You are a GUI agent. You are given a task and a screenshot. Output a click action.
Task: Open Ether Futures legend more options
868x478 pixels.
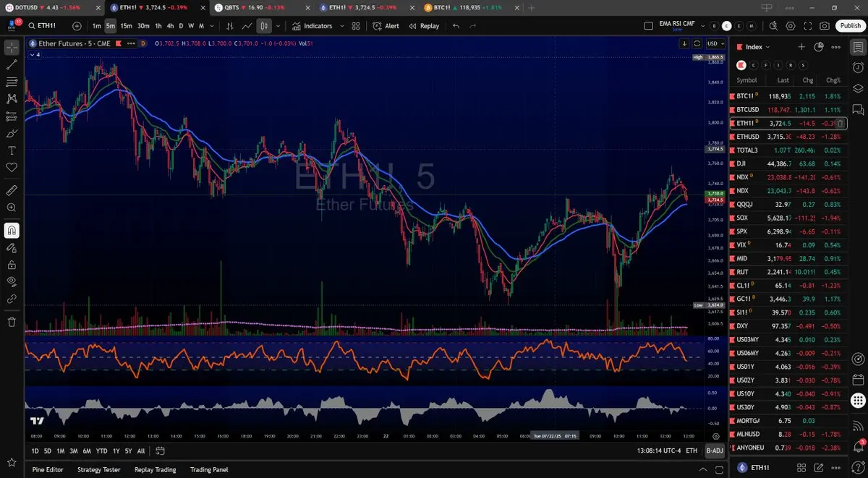pos(131,43)
